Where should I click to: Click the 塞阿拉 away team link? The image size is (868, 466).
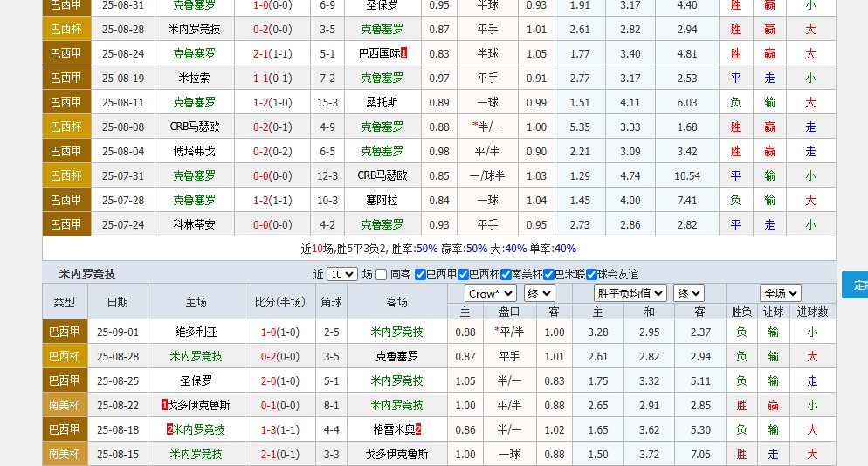point(382,200)
